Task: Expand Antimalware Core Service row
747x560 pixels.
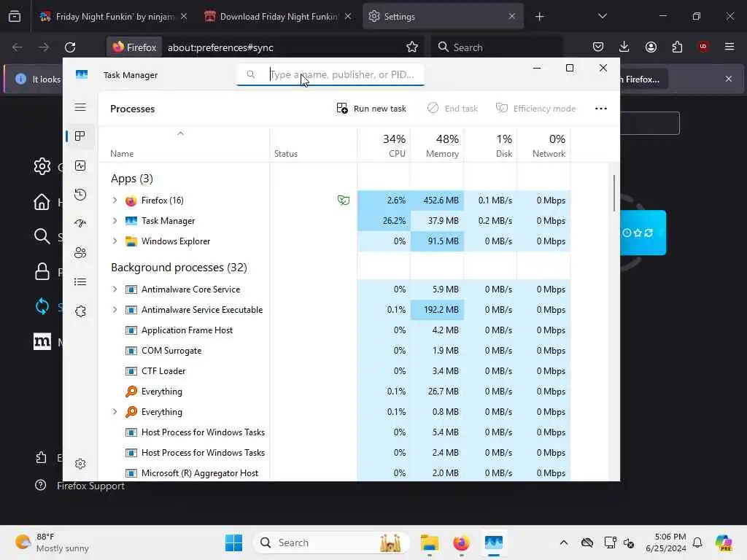Action: (x=115, y=289)
